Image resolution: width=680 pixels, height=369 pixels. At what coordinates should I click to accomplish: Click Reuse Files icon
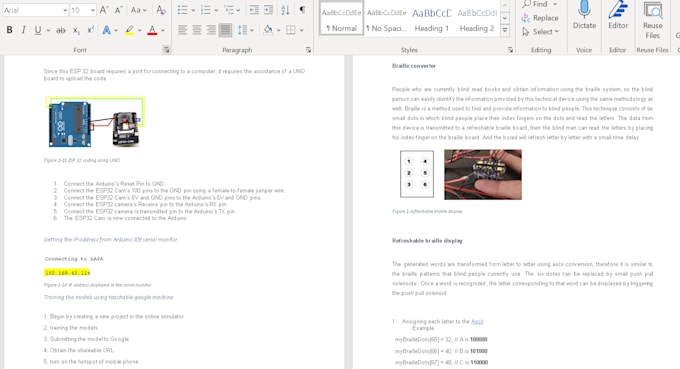[x=653, y=10]
